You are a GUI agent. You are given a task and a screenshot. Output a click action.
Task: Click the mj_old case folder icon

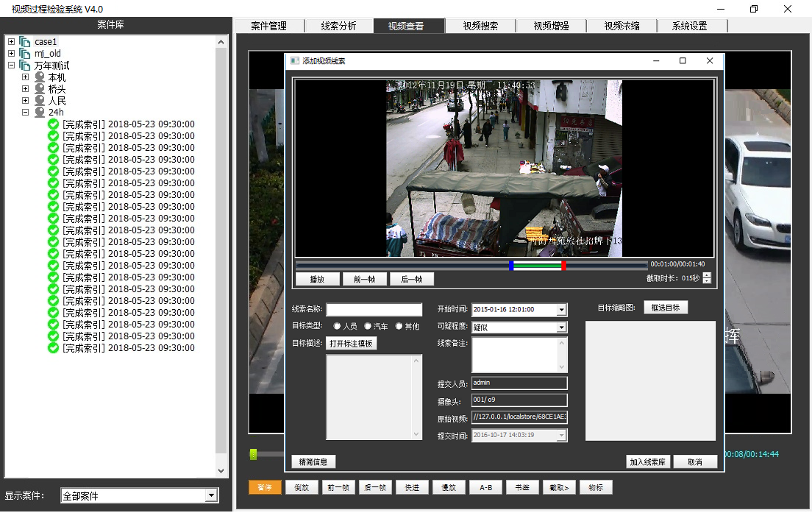[25, 54]
